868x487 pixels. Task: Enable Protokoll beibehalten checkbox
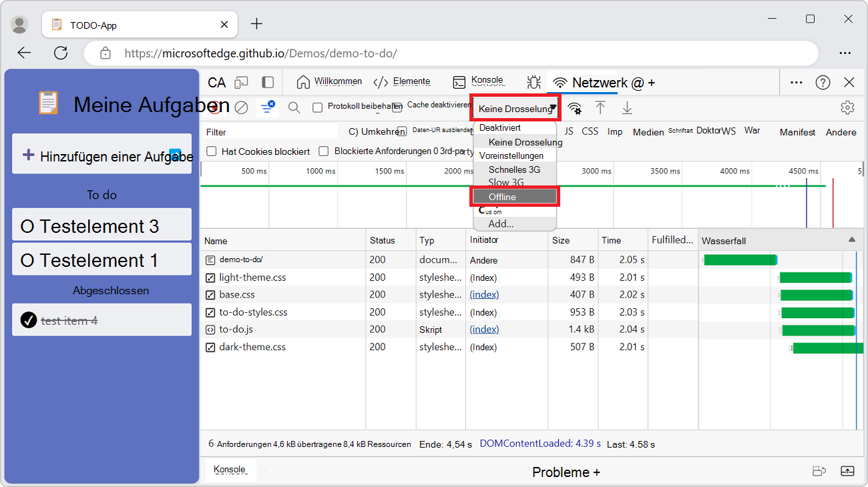318,107
